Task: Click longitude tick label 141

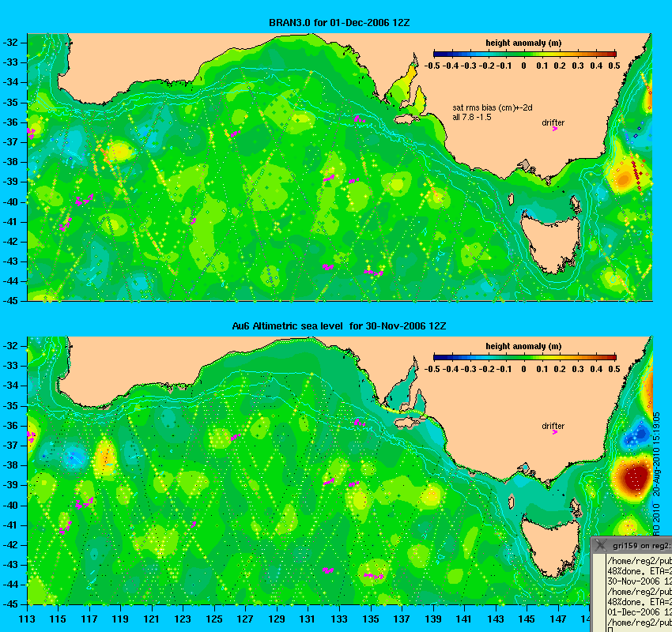Action: [464, 619]
